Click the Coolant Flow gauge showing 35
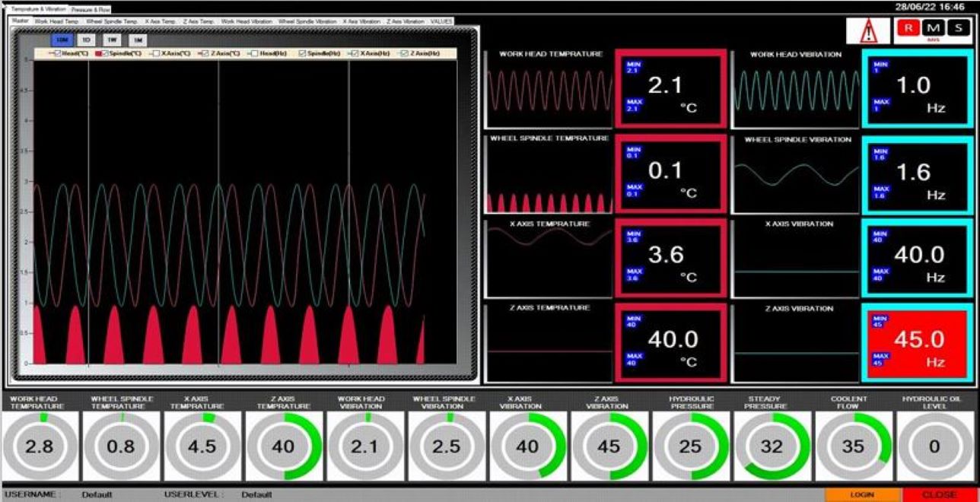This screenshot has width=980, height=502. tap(853, 446)
